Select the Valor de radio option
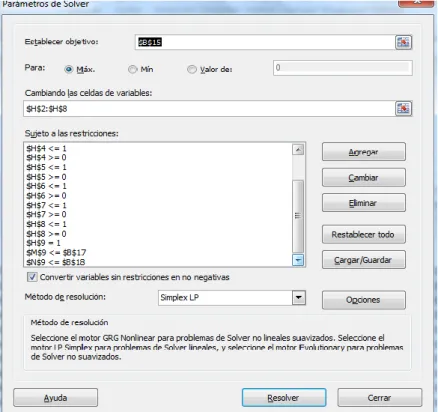 192,69
